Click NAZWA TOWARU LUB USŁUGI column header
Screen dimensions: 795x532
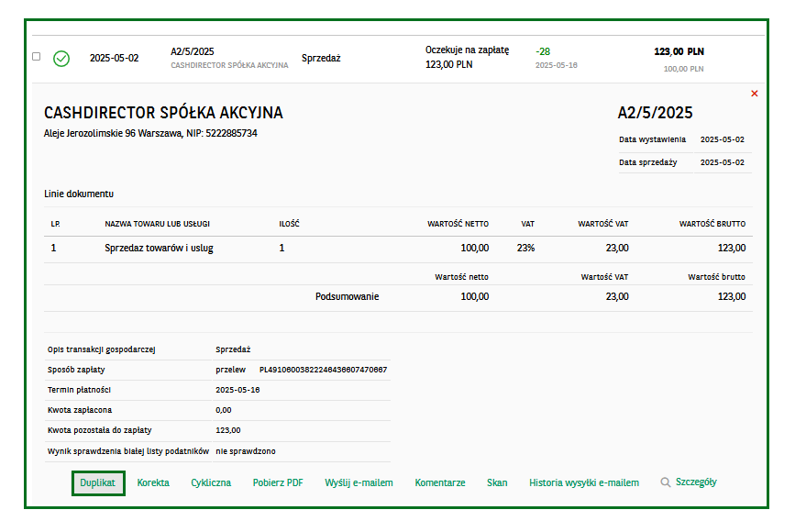[x=157, y=224]
